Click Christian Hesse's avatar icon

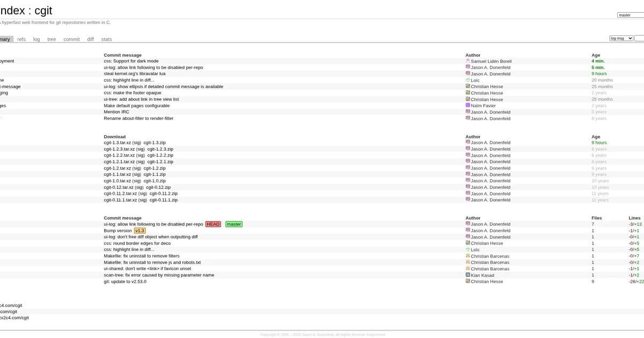(467, 86)
